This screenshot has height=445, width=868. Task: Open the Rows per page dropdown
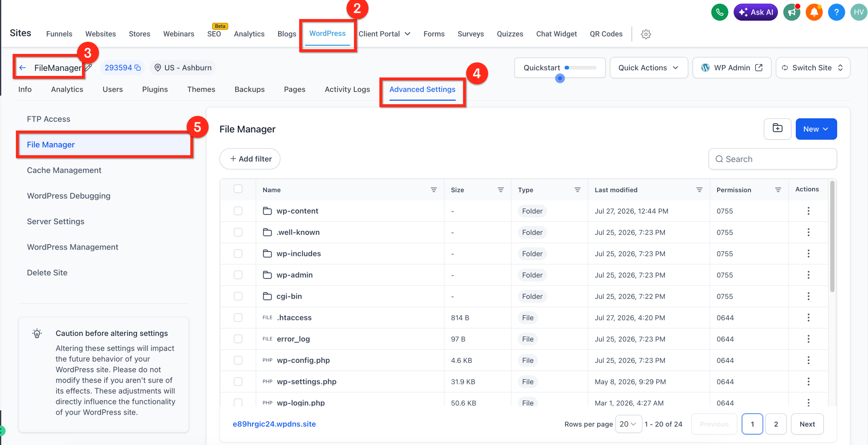[x=628, y=424]
